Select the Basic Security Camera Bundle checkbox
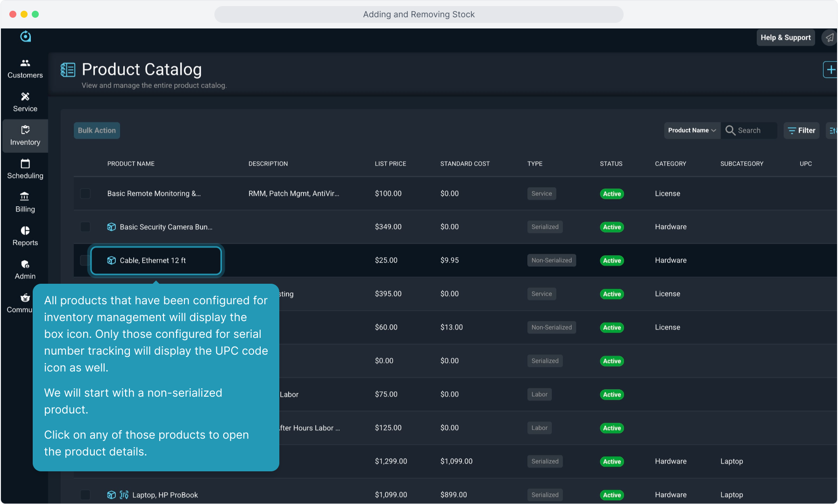This screenshot has height=504, width=838. point(85,227)
